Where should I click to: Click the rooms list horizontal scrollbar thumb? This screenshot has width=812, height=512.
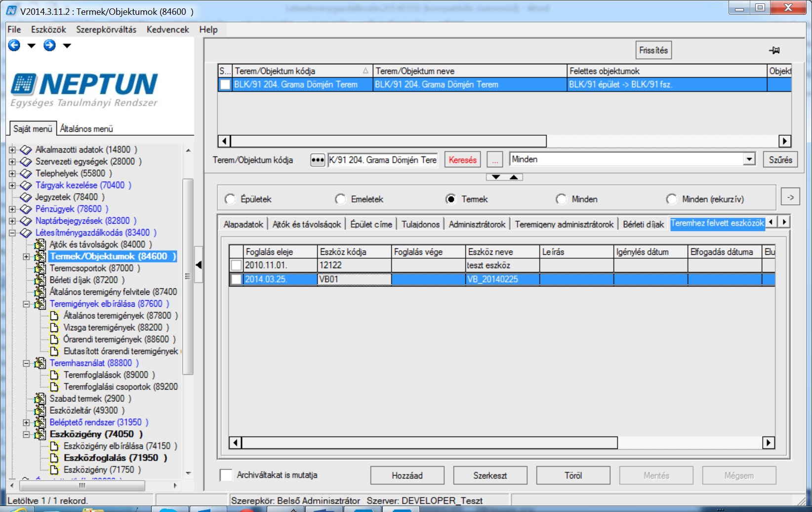[x=388, y=141]
